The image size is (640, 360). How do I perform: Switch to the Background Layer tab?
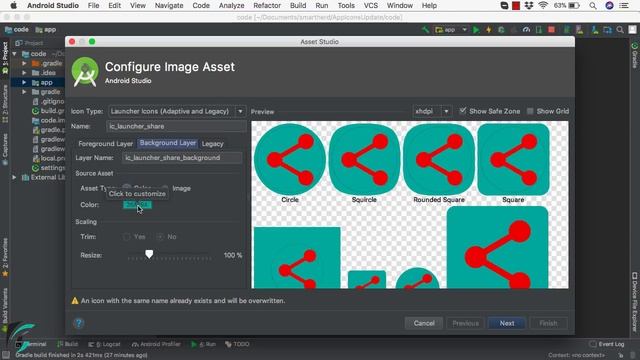point(168,143)
